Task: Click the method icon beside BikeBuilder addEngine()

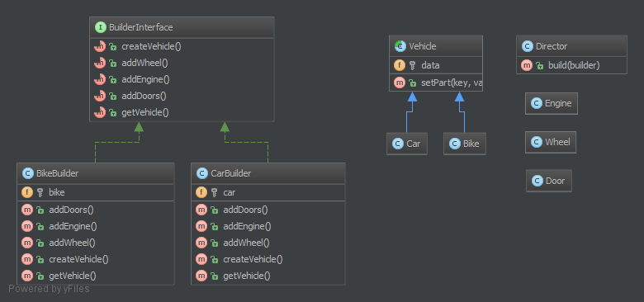Action: pos(27,226)
